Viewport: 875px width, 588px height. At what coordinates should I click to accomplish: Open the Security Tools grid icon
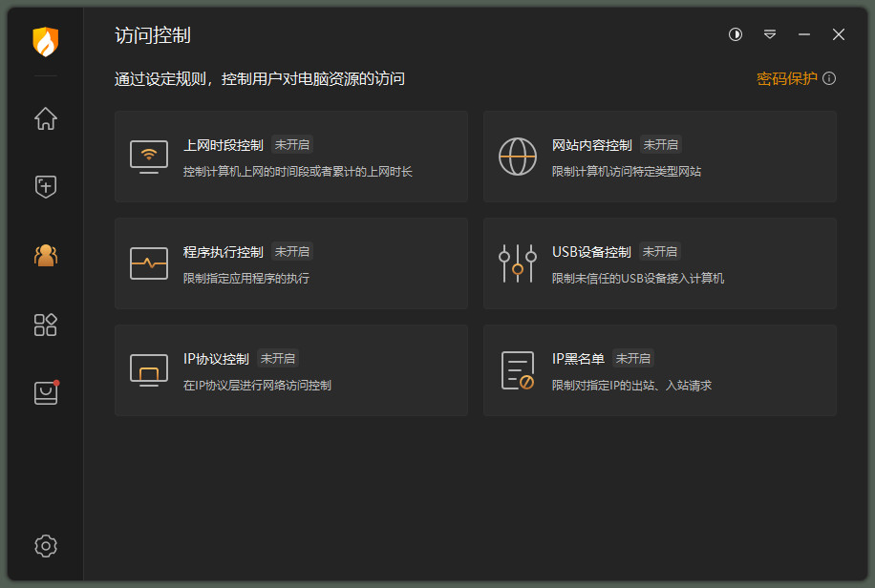tap(46, 325)
